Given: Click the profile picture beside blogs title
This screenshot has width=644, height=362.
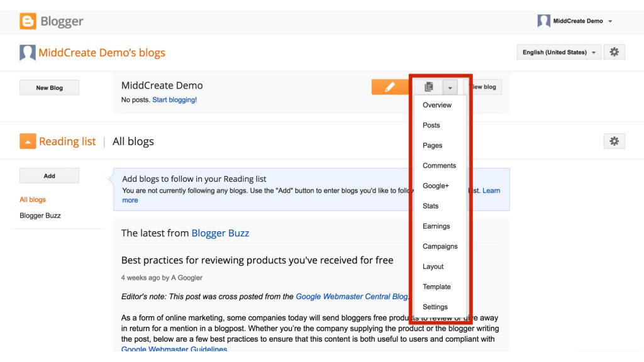Looking at the screenshot, I should [x=27, y=53].
